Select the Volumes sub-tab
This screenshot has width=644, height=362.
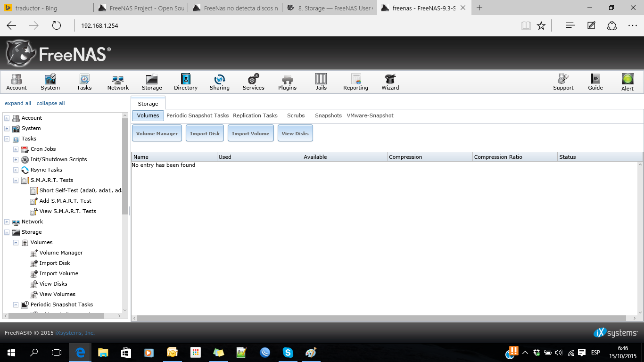coord(148,115)
